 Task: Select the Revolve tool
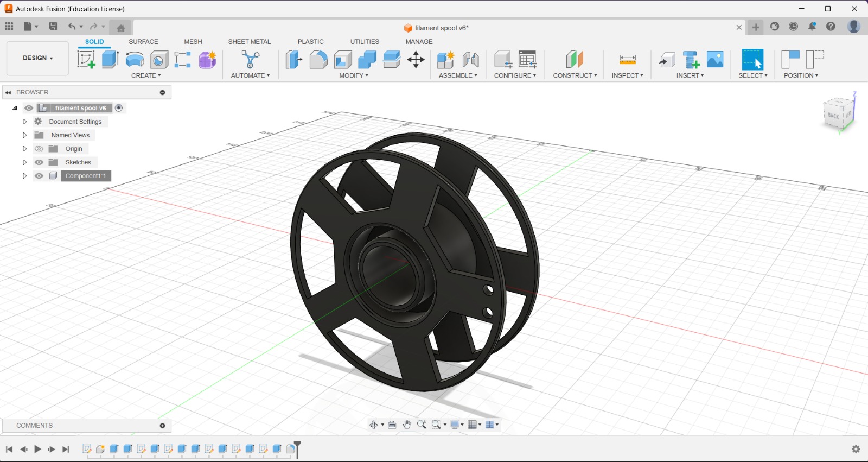tap(135, 59)
